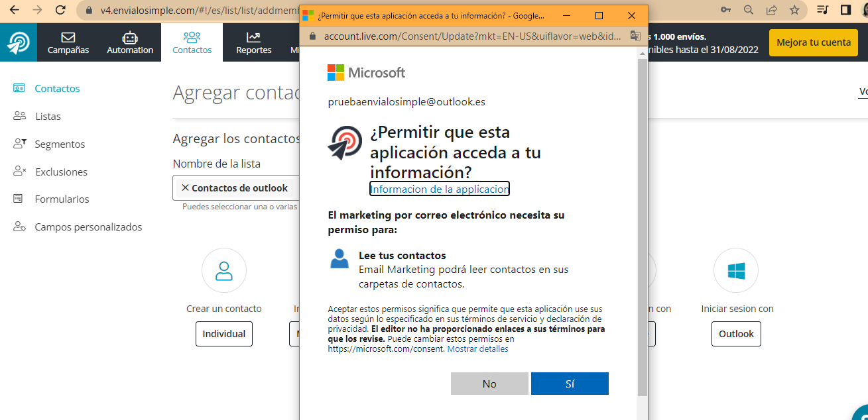Click the Outlook button

point(736,334)
